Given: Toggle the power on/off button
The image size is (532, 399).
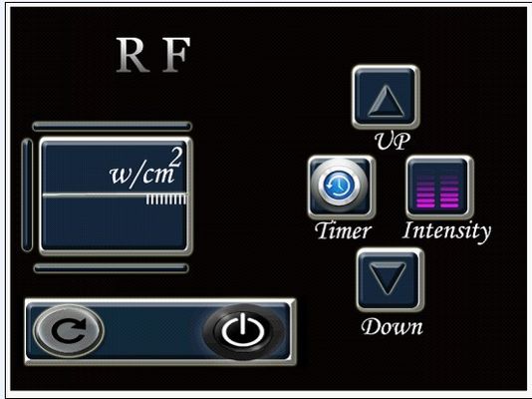Looking at the screenshot, I should pyautogui.click(x=243, y=331).
